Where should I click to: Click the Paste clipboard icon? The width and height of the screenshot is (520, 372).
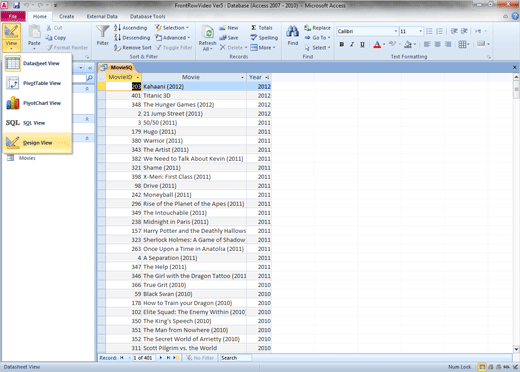click(34, 32)
